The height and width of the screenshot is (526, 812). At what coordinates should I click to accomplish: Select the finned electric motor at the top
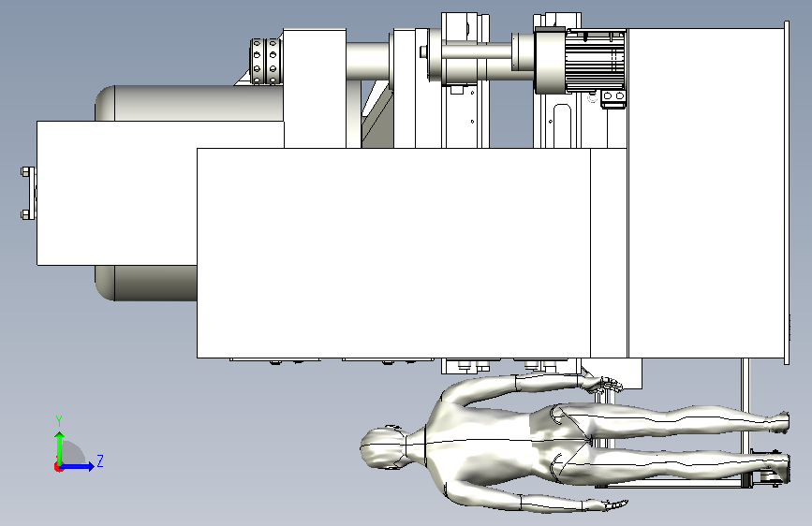tap(596, 61)
